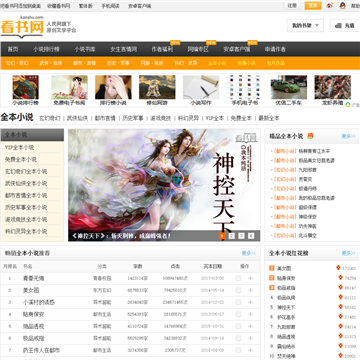Open 小说书库 in main navigation

pos(85,49)
